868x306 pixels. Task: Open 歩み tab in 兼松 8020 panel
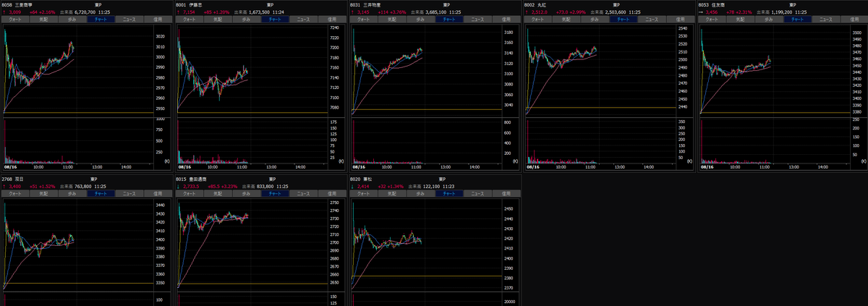click(420, 194)
